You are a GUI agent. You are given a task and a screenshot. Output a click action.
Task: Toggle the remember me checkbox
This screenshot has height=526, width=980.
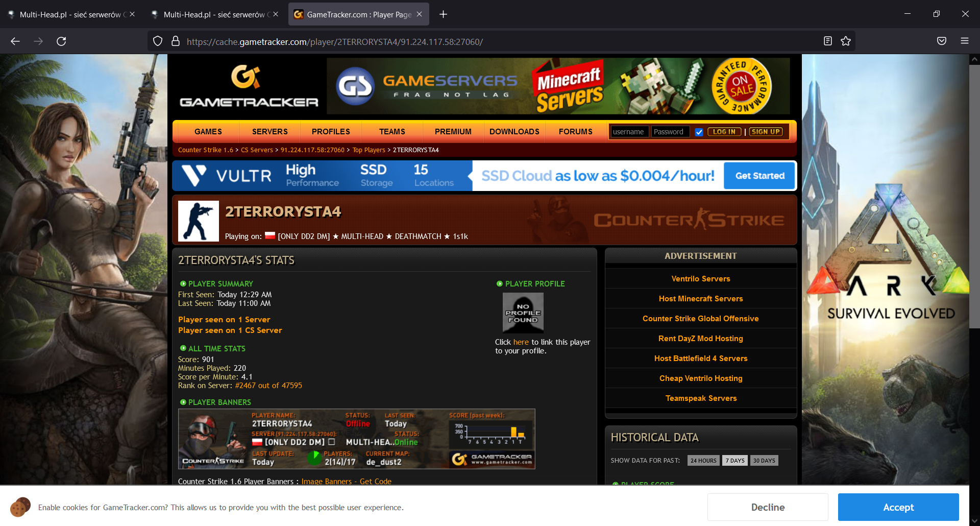[699, 132]
